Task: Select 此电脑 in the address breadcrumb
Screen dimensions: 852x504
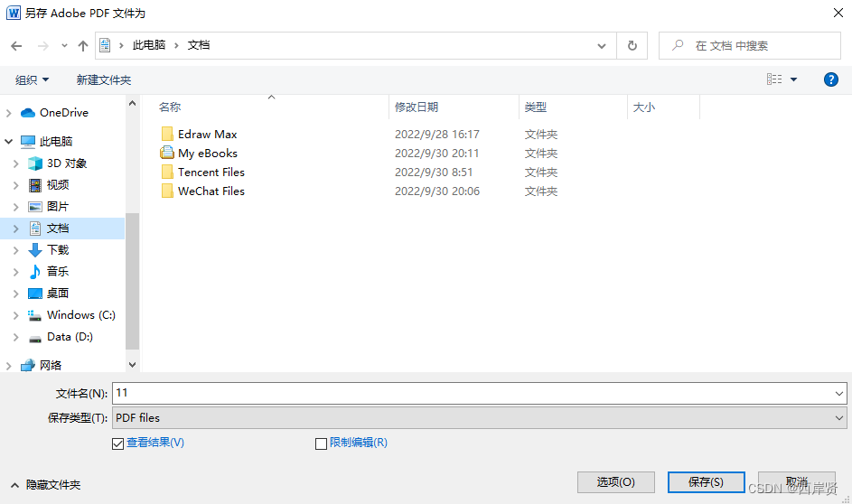Action: click(x=149, y=45)
